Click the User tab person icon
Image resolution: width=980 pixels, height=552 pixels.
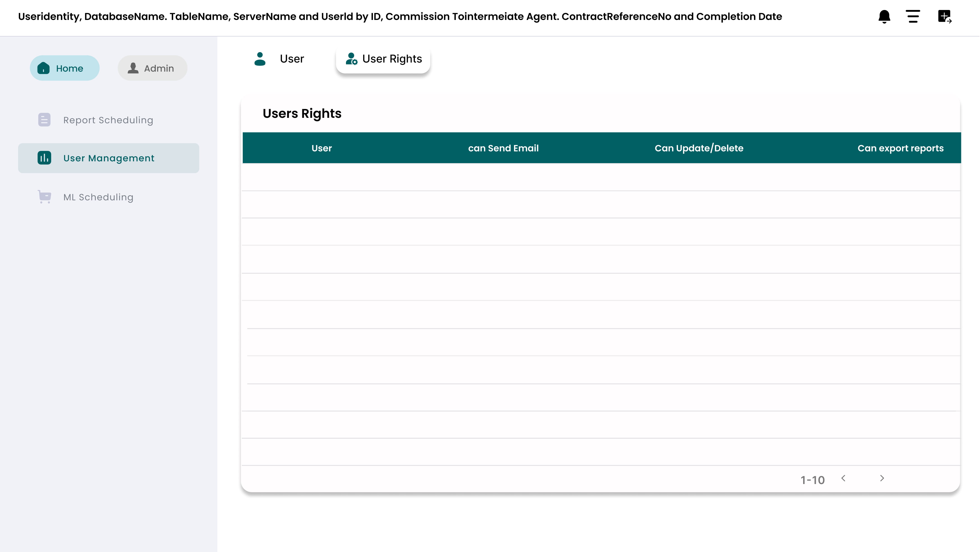coord(260,59)
